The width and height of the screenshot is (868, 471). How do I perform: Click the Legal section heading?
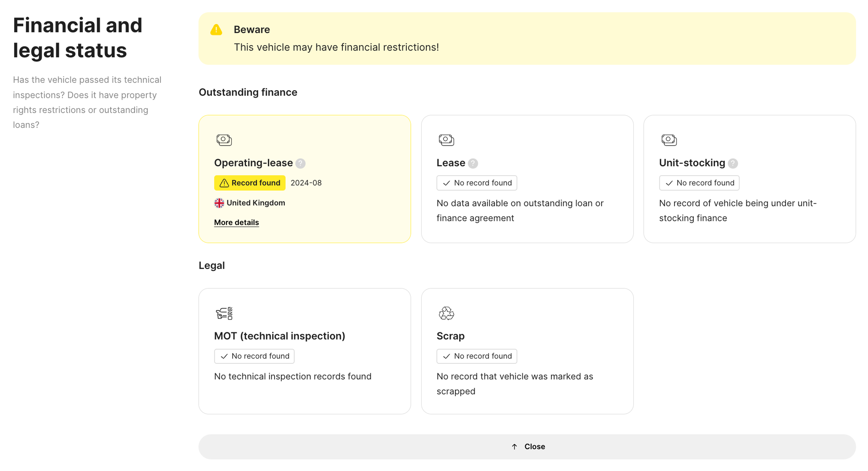[212, 265]
